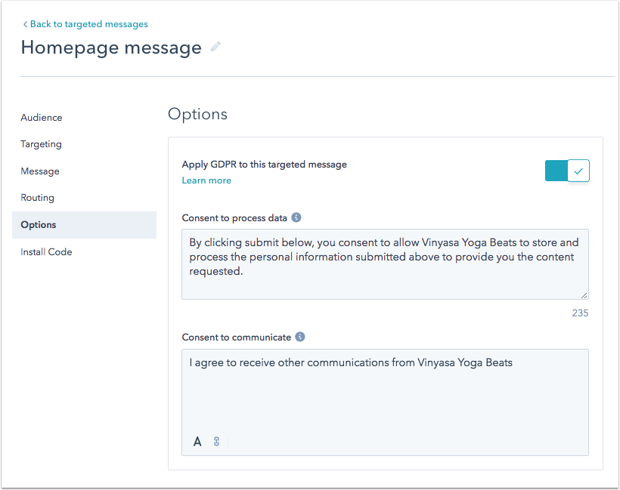The image size is (620, 490).
Task: Click resize handle of consent textarea
Action: [x=584, y=295]
